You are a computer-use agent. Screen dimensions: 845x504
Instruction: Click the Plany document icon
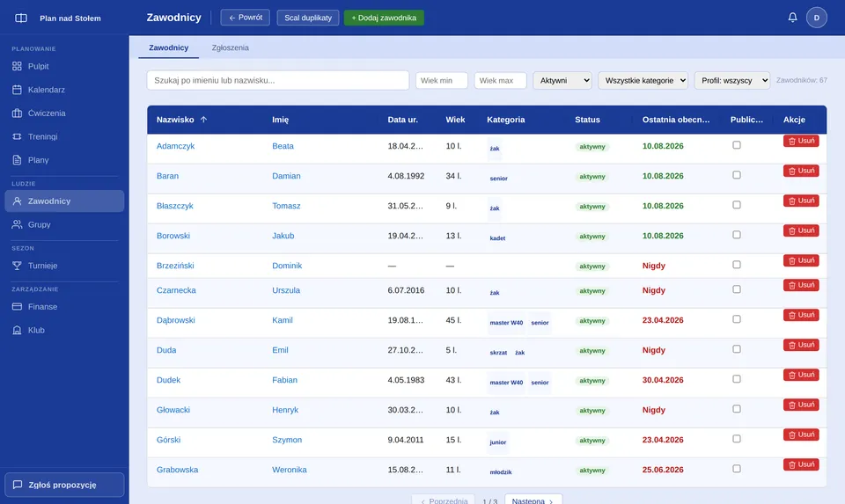pyautogui.click(x=18, y=160)
